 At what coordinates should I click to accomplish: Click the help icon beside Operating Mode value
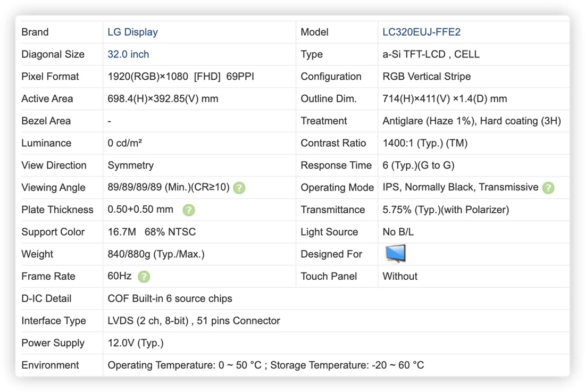[548, 188]
